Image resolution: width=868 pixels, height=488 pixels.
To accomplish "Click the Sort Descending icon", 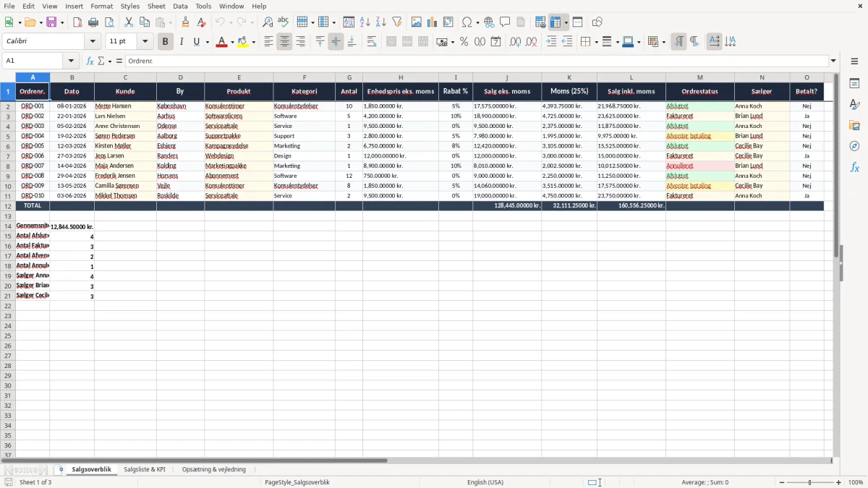I will tap(380, 22).
